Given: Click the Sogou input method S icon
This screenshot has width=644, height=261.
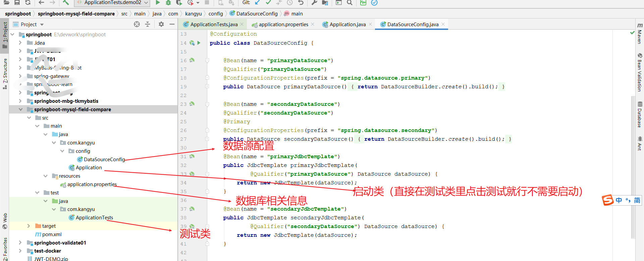Looking at the screenshot, I should point(607,200).
